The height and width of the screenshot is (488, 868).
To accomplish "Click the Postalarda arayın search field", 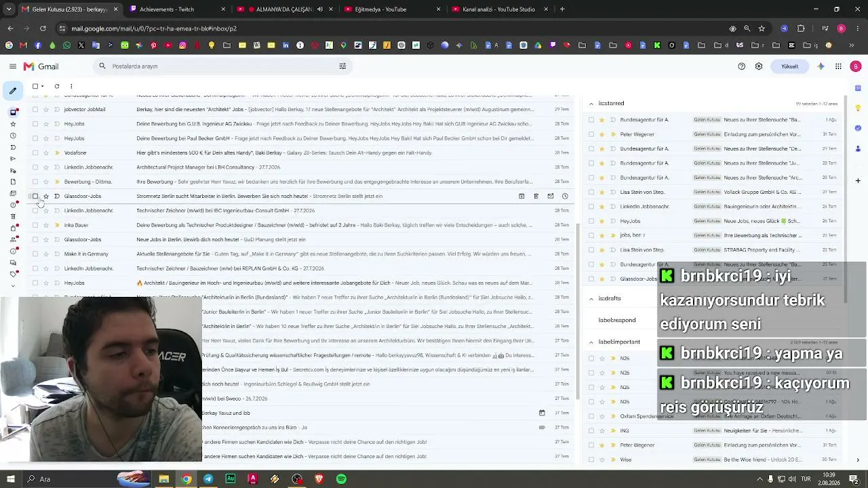I will [x=224, y=66].
